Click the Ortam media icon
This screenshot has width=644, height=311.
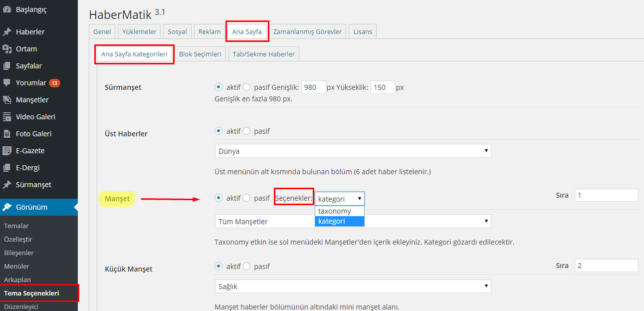coord(7,49)
